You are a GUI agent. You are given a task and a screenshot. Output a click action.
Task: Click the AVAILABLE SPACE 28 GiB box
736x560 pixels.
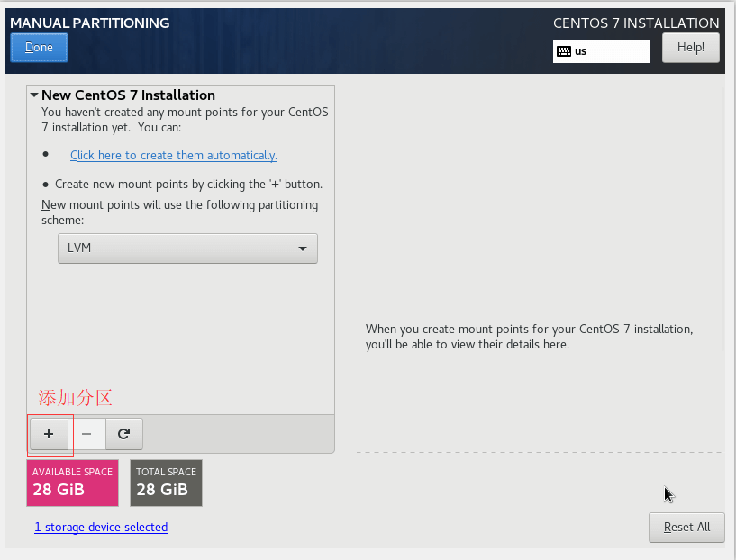[72, 483]
